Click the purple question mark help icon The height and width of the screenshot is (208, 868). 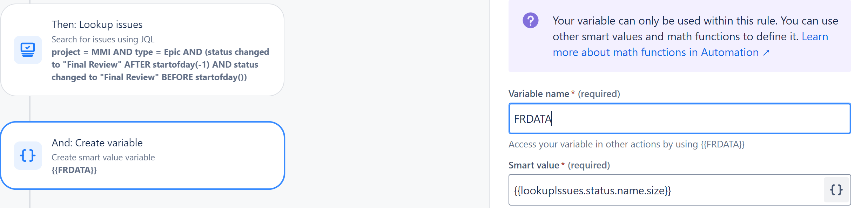(x=530, y=21)
